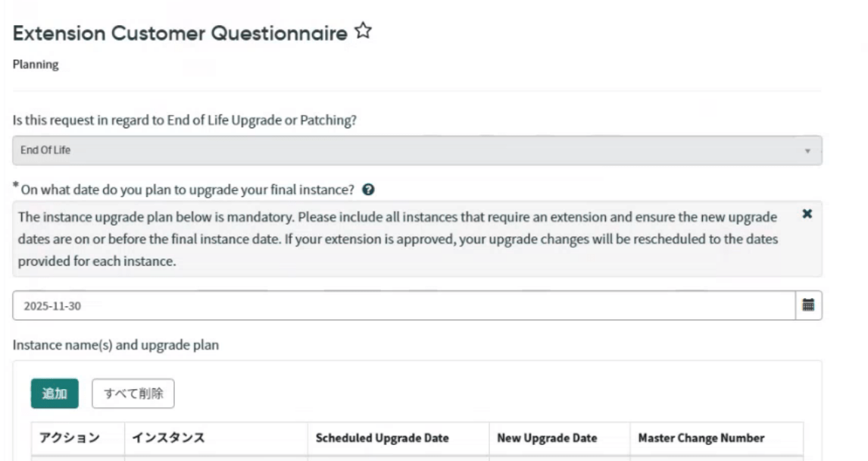This screenshot has width=868, height=461.
Task: Click the インスタンス column header
Action: (165, 437)
